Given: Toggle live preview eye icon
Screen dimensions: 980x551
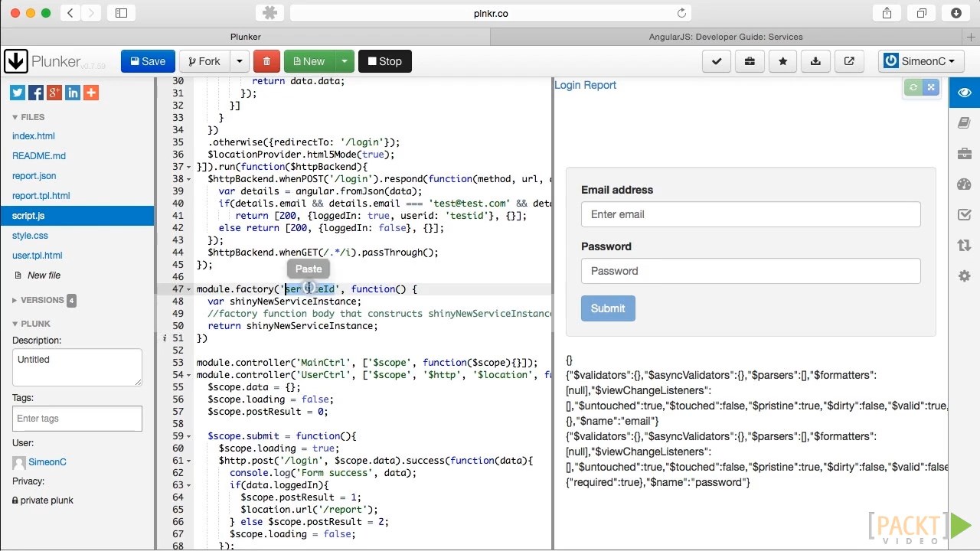Looking at the screenshot, I should (964, 93).
